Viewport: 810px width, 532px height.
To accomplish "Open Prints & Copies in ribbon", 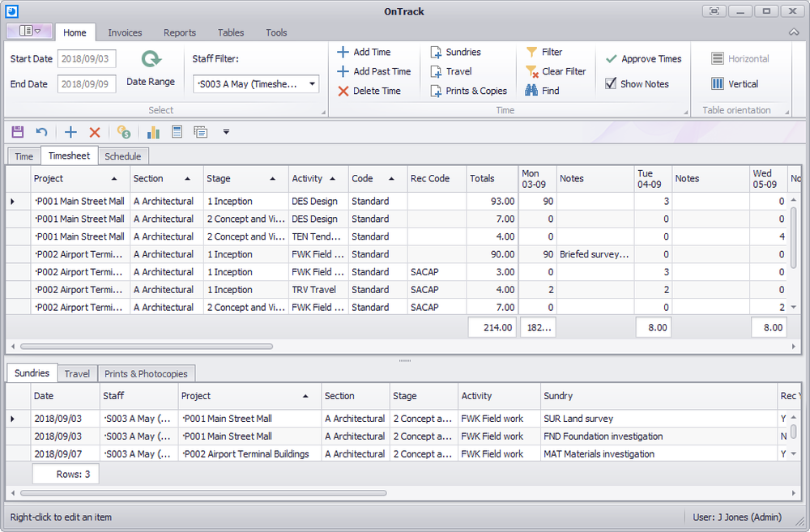I will tap(468, 91).
